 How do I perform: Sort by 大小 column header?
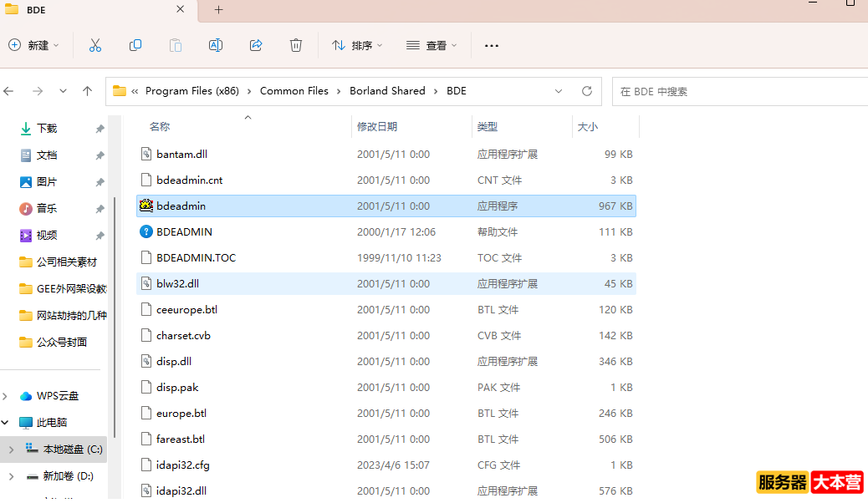click(587, 127)
